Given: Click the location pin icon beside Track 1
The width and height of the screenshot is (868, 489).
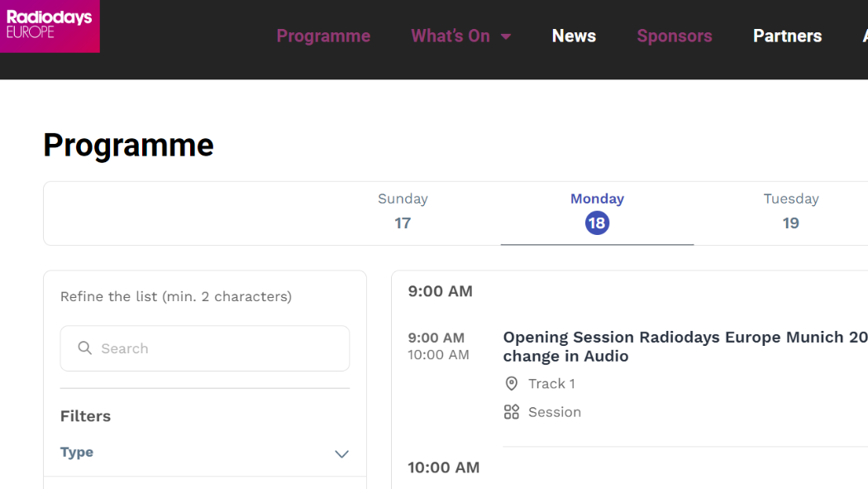Looking at the screenshot, I should [x=512, y=384].
